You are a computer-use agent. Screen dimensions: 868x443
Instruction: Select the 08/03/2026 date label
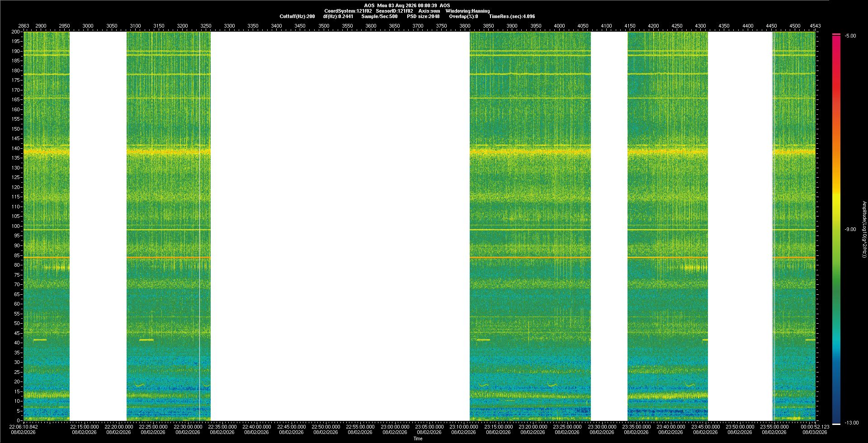(x=815, y=432)
